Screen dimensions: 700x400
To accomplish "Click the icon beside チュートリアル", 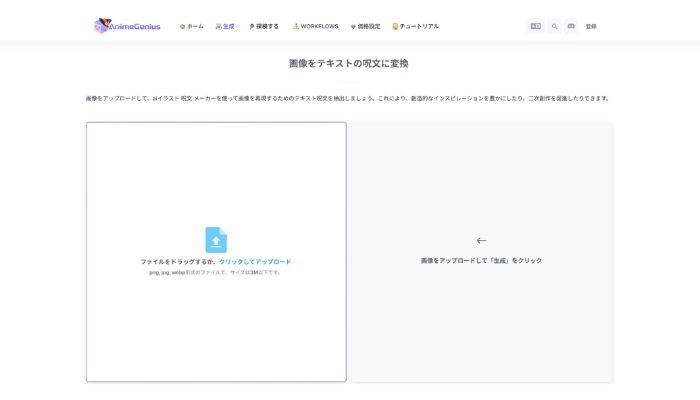I will pos(395,26).
